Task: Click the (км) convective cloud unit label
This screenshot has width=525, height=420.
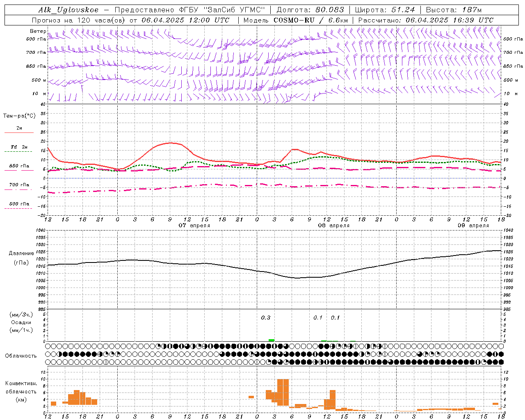Action: tap(21, 399)
